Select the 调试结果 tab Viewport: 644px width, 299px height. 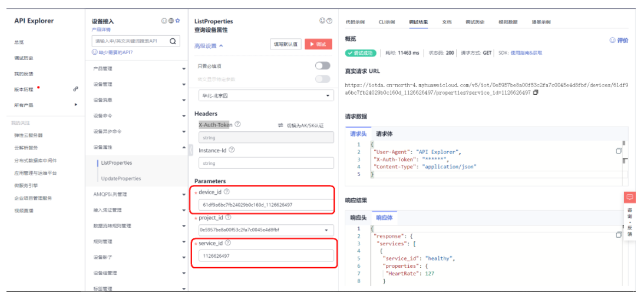point(418,22)
